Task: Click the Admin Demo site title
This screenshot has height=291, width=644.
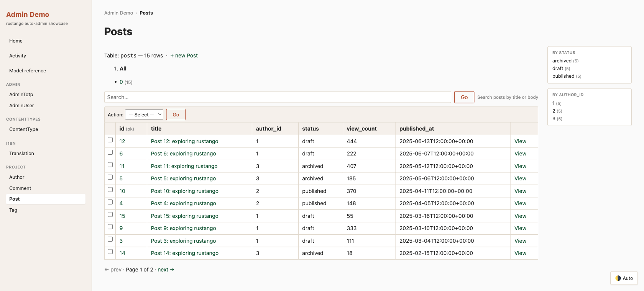Action: (x=28, y=15)
